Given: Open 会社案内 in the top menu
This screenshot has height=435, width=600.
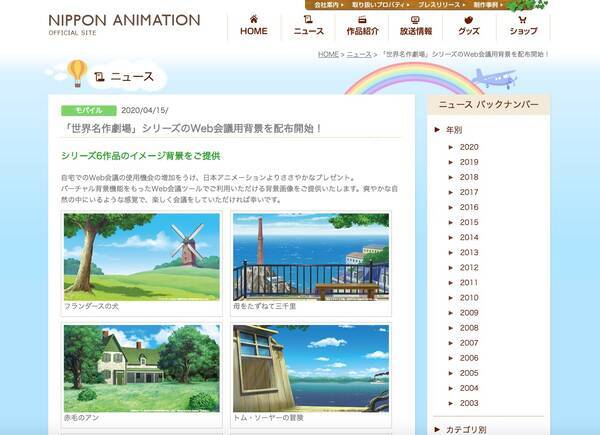Looking at the screenshot, I should click(326, 5).
